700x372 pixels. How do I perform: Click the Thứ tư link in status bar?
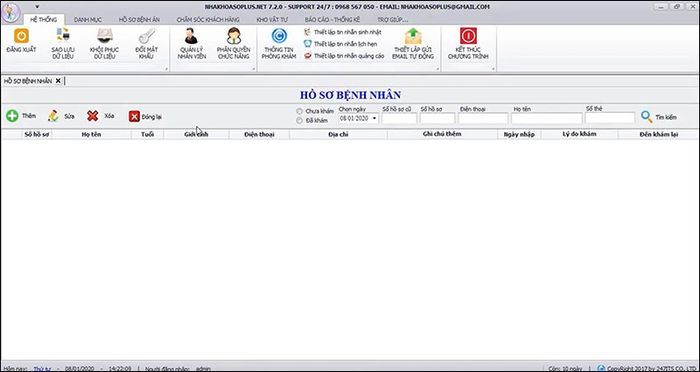tap(42, 369)
